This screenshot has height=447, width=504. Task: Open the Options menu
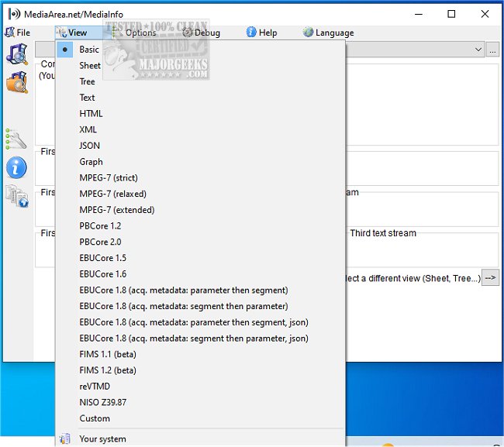(x=135, y=33)
